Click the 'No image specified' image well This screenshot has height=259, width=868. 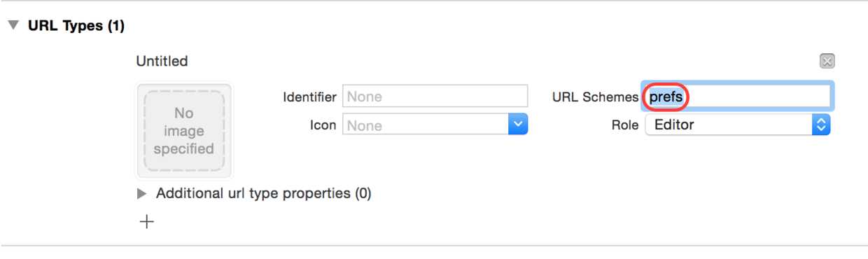tap(184, 131)
